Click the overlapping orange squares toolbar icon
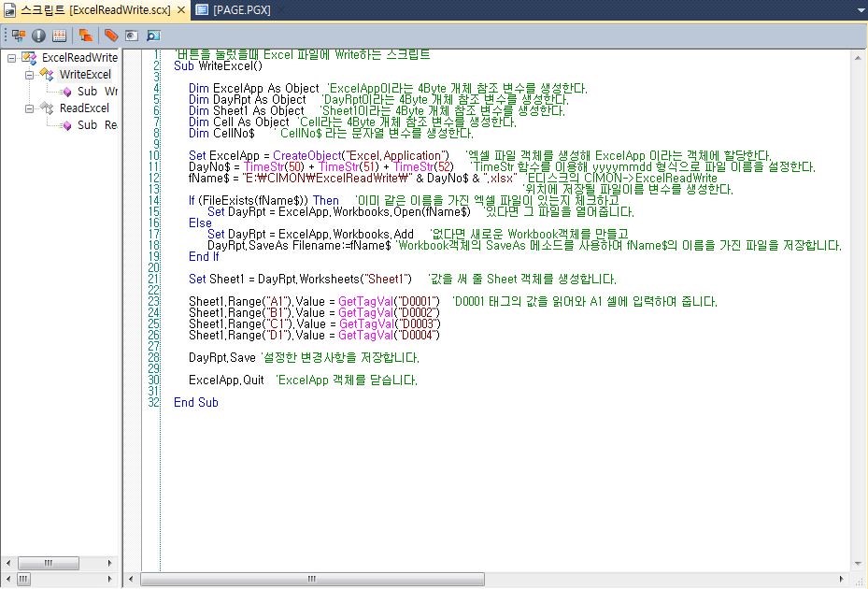The image size is (868, 589). [85, 36]
